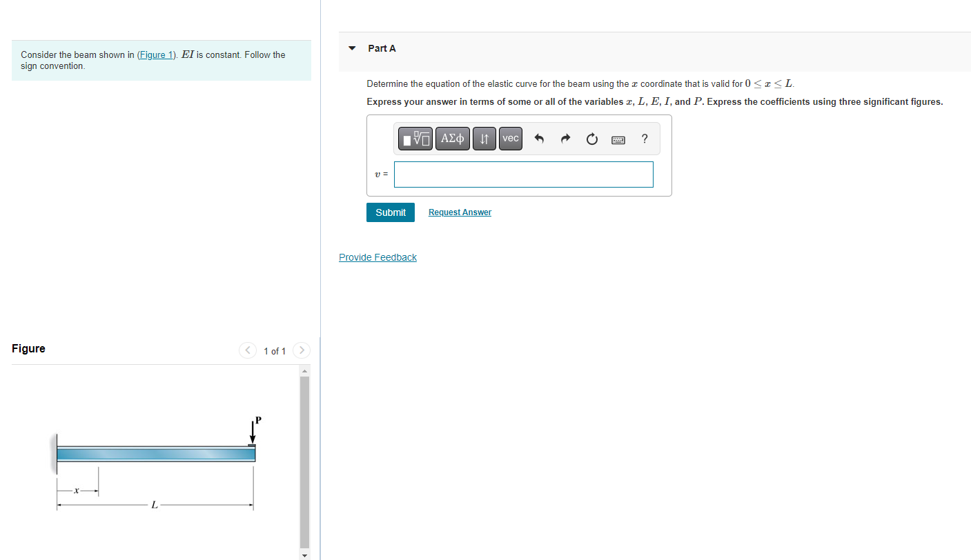The height and width of the screenshot is (560, 971).
Task: Undo the last equation edit
Action: (x=540, y=139)
